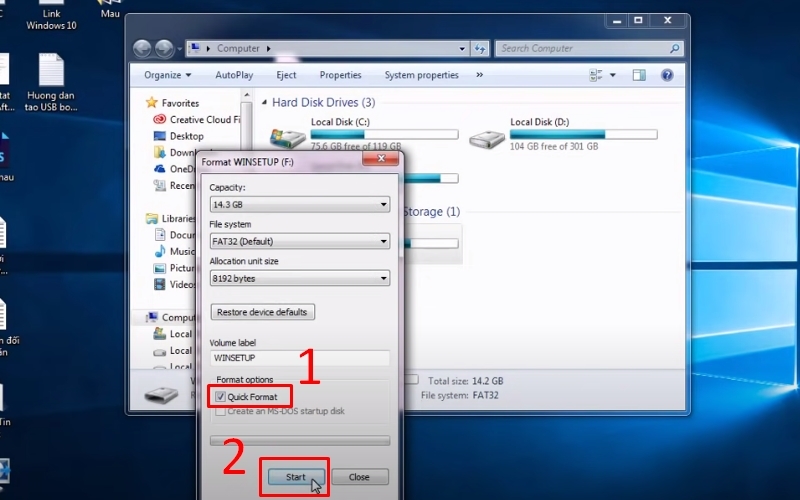Click the format progress bar
Viewport: 800px width, 500px height.
[x=299, y=440]
